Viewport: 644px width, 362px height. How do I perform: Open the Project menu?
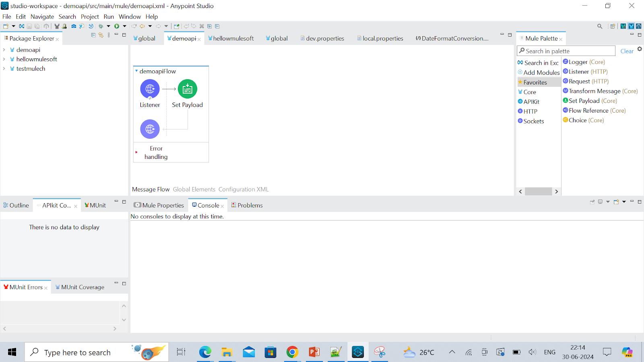[x=90, y=16]
